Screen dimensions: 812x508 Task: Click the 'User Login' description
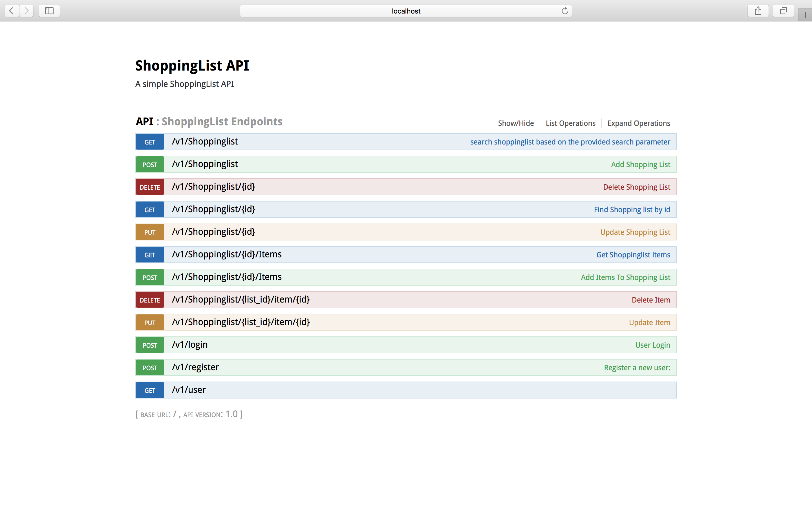[x=653, y=345]
